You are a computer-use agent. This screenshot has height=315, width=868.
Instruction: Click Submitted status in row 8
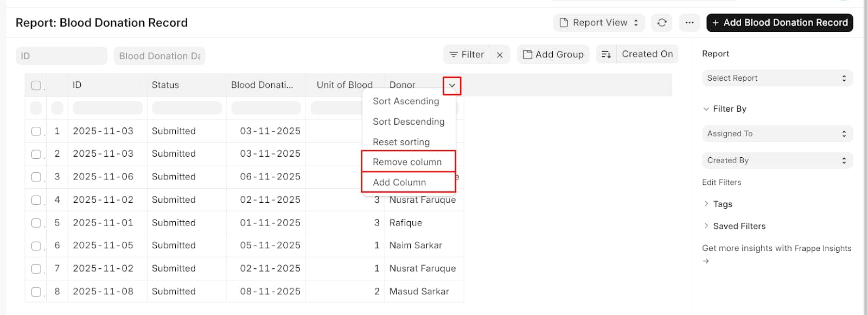[174, 292]
